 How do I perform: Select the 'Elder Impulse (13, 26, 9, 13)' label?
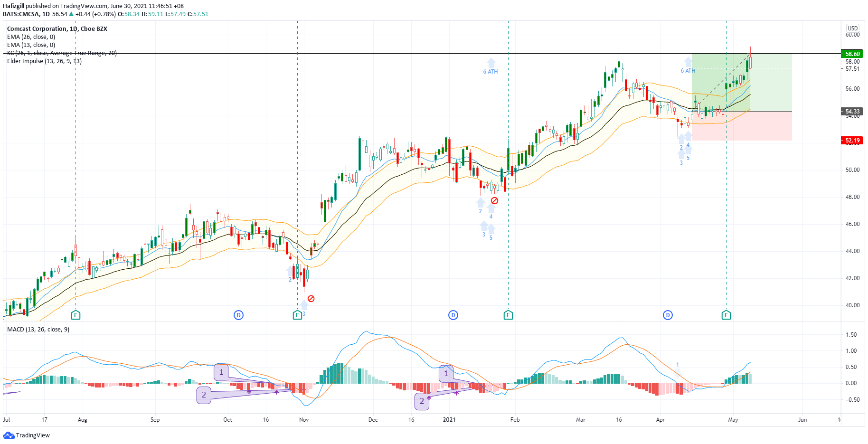[x=44, y=61]
